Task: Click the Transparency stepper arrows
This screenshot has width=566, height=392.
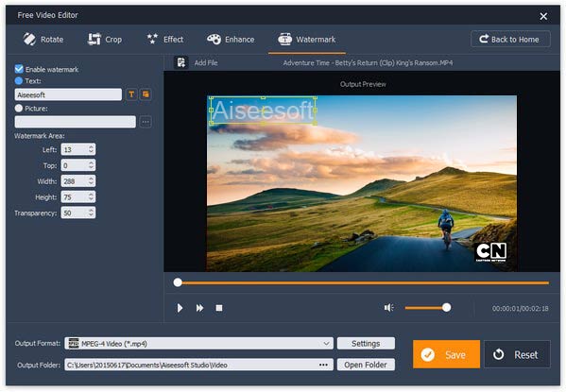Action: pyautogui.click(x=92, y=213)
